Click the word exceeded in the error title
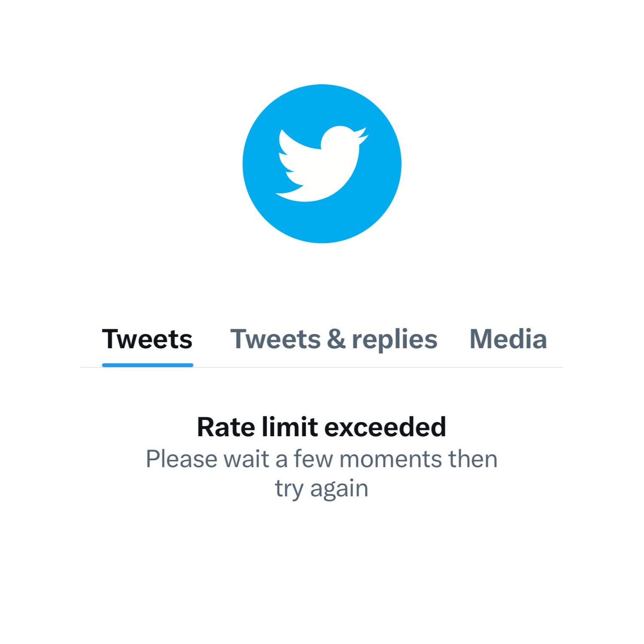The height and width of the screenshot is (644, 644). pyautogui.click(x=385, y=427)
